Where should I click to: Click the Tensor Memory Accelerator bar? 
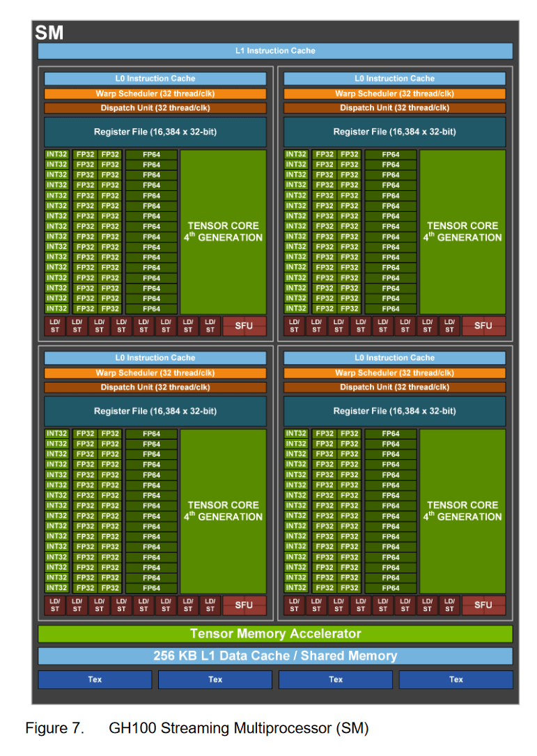275,633
